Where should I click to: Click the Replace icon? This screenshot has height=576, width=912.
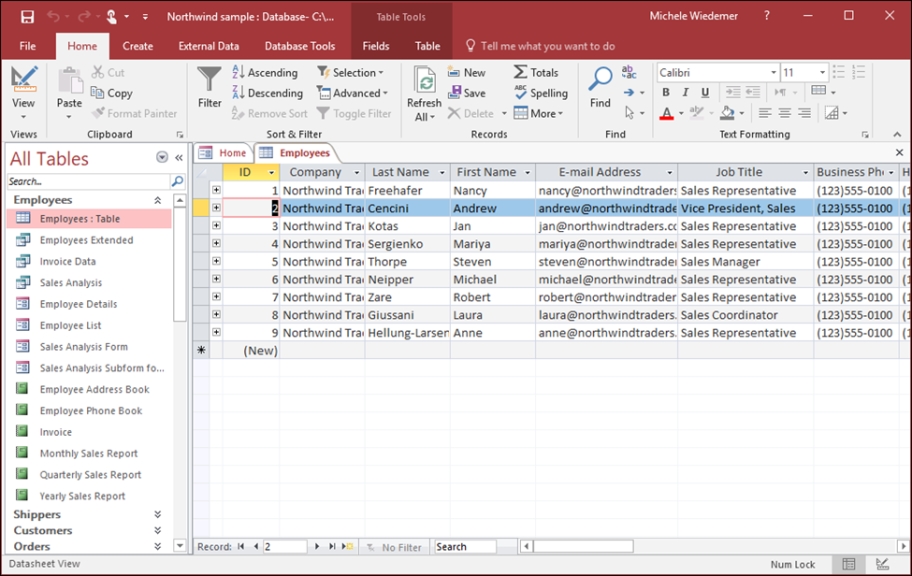[x=629, y=72]
